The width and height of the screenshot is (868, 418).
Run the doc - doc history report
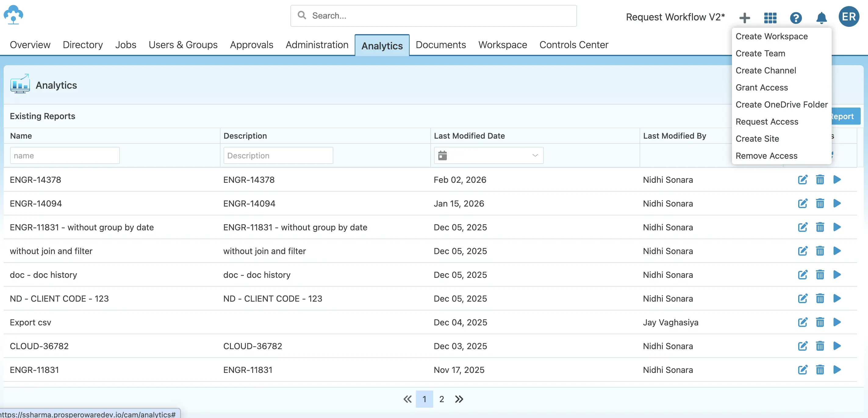837,275
